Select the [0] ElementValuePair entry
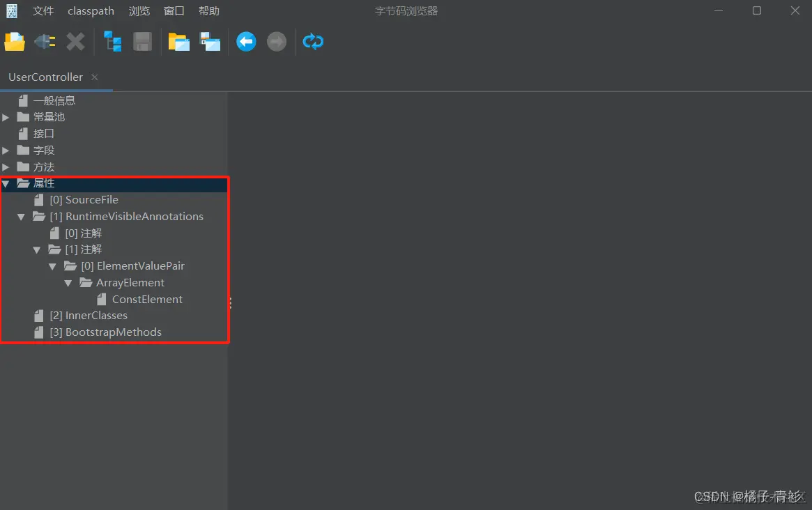The width and height of the screenshot is (812, 510). (132, 266)
